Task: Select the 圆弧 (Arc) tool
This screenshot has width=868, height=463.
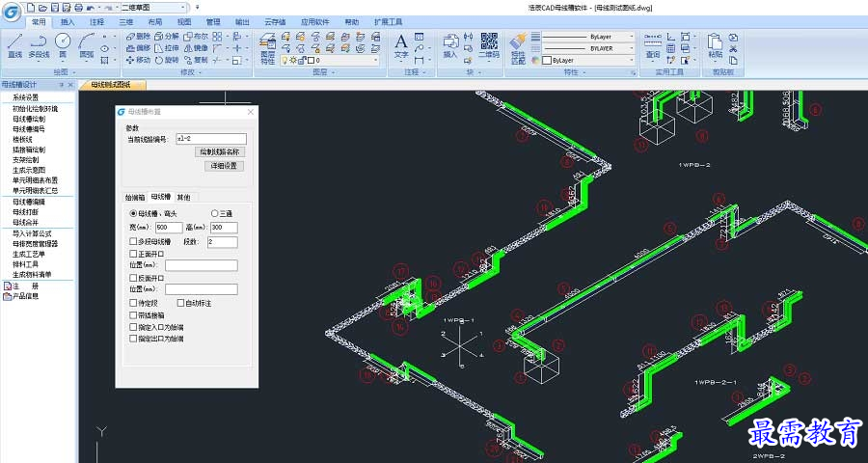Action: (87, 45)
